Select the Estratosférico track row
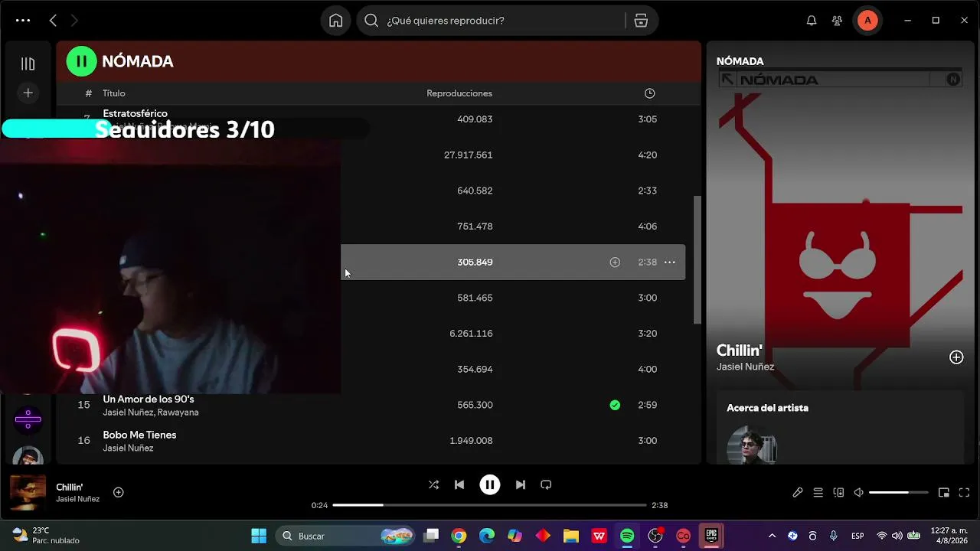Viewport: 980px width, 551px height. tap(378, 119)
